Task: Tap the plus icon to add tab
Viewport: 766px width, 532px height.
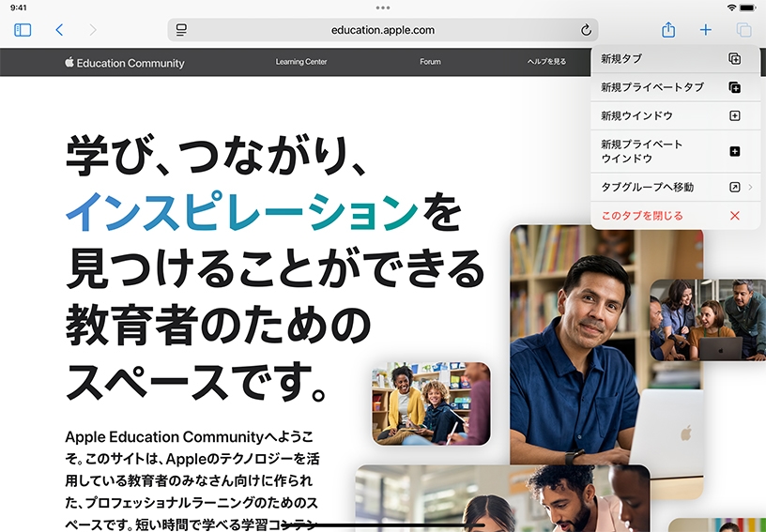Action: 705,30
